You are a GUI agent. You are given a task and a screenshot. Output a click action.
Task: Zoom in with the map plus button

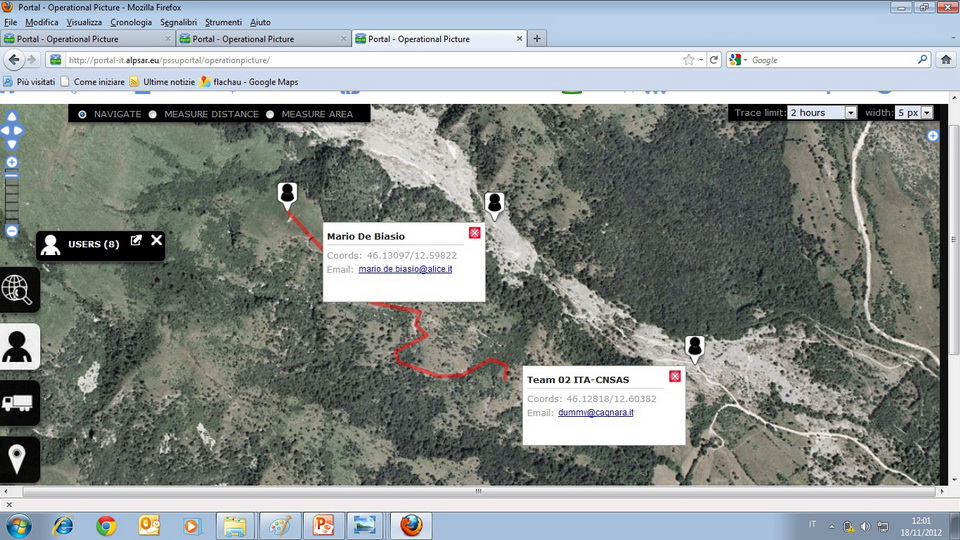12,162
